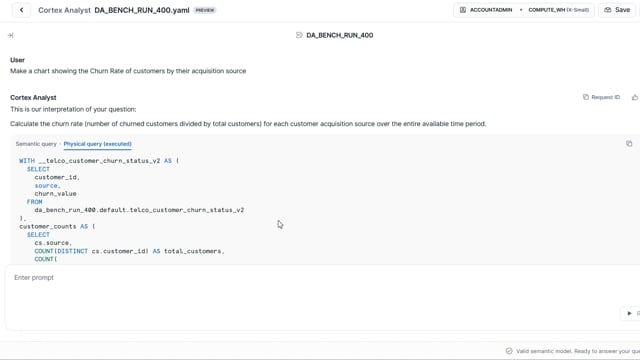Click the DA_BENCH_RUN_400 chat icon
Screen dimensions: 640x360
click(x=299, y=35)
